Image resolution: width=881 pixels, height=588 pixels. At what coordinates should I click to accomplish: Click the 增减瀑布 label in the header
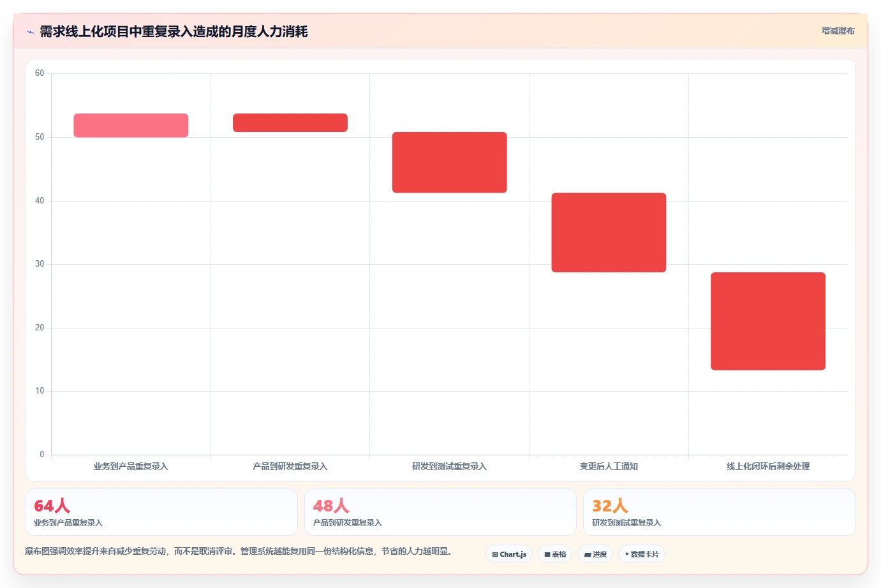tap(838, 31)
